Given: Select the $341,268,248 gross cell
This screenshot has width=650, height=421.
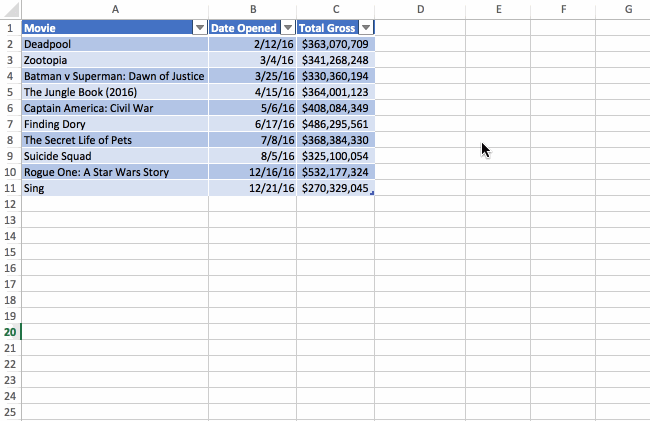Looking at the screenshot, I should click(x=336, y=60).
